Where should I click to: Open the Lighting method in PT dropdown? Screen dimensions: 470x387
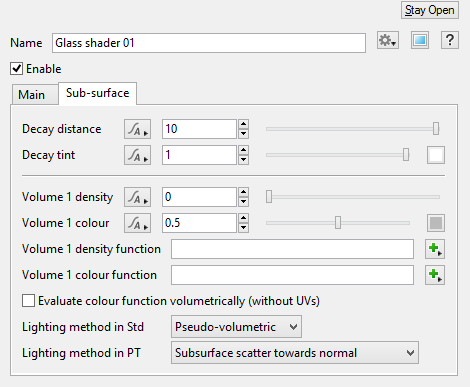tap(295, 353)
